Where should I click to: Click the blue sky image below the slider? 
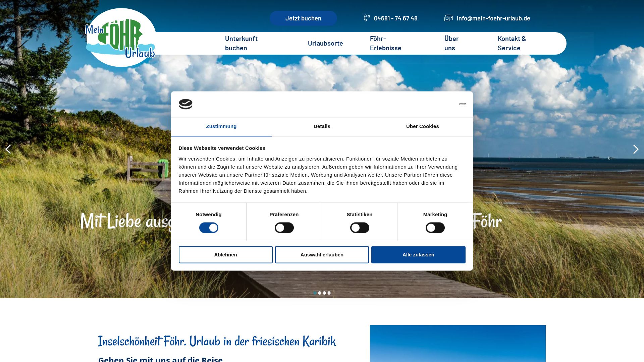458,344
